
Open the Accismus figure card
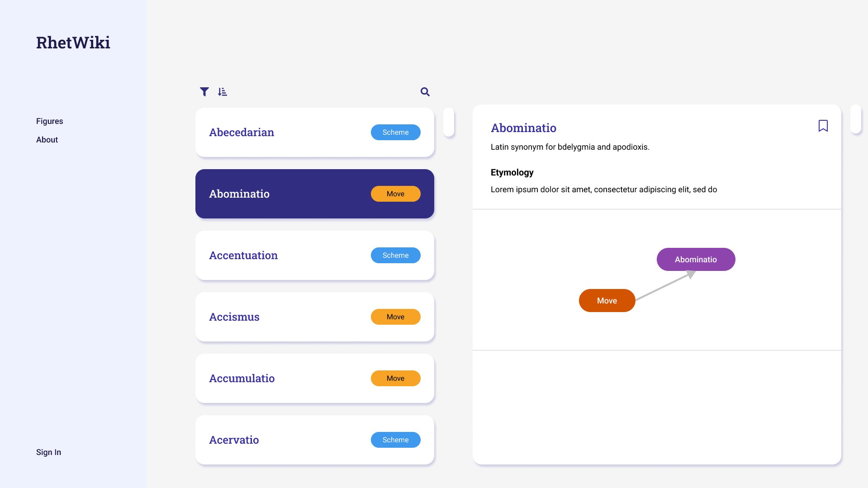click(280, 317)
